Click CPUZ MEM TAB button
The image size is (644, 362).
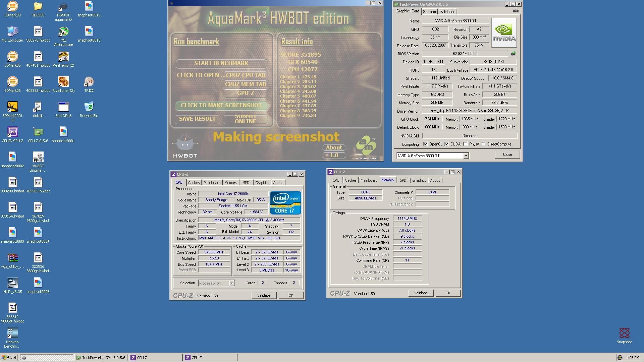tap(246, 84)
